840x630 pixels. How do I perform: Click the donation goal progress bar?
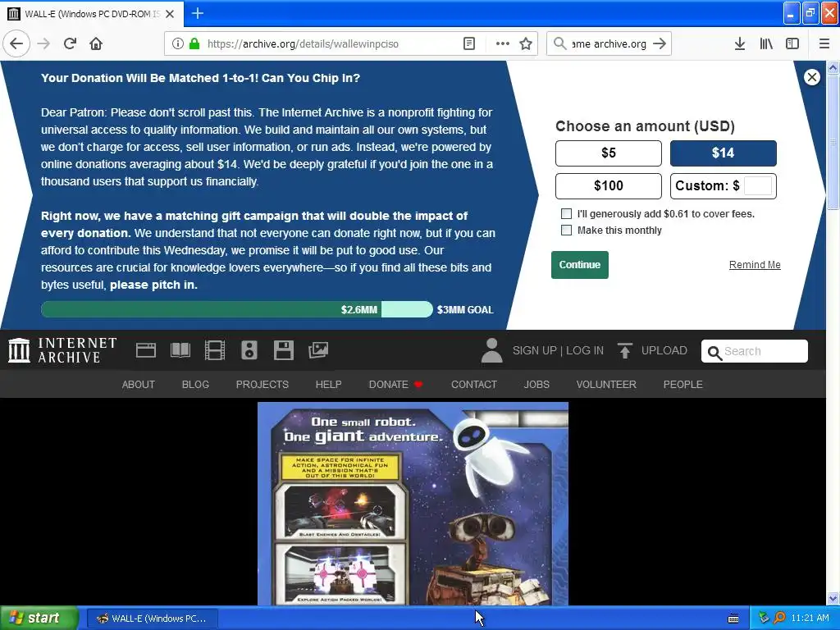pyautogui.click(x=237, y=309)
